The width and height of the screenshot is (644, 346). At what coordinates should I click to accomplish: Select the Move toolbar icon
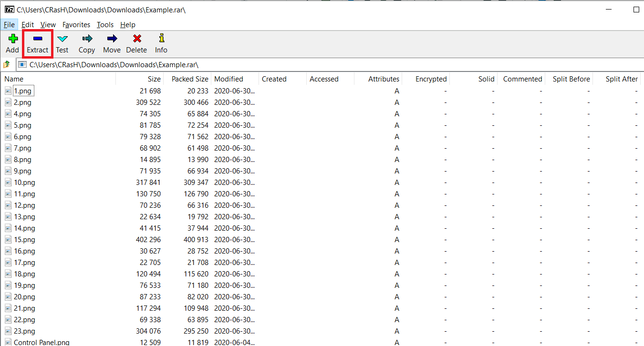point(112,43)
